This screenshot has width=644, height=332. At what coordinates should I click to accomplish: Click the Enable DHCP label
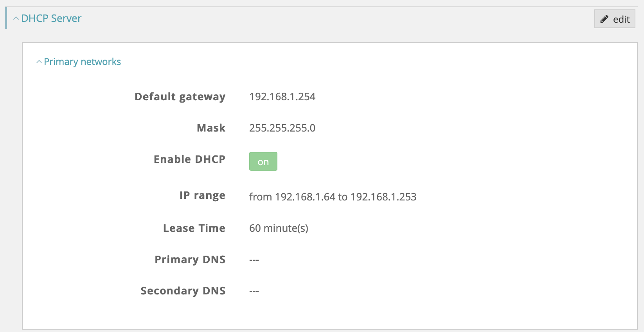click(189, 159)
